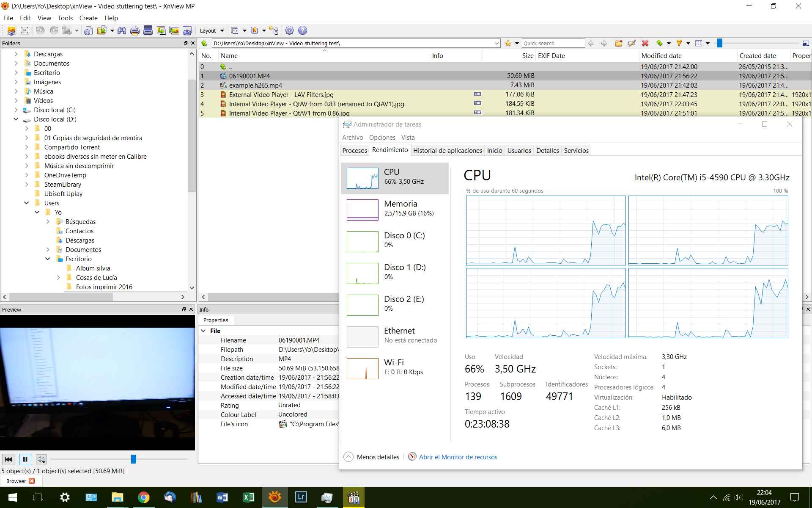Collapse the Disco local (D:) tree node

click(x=16, y=119)
